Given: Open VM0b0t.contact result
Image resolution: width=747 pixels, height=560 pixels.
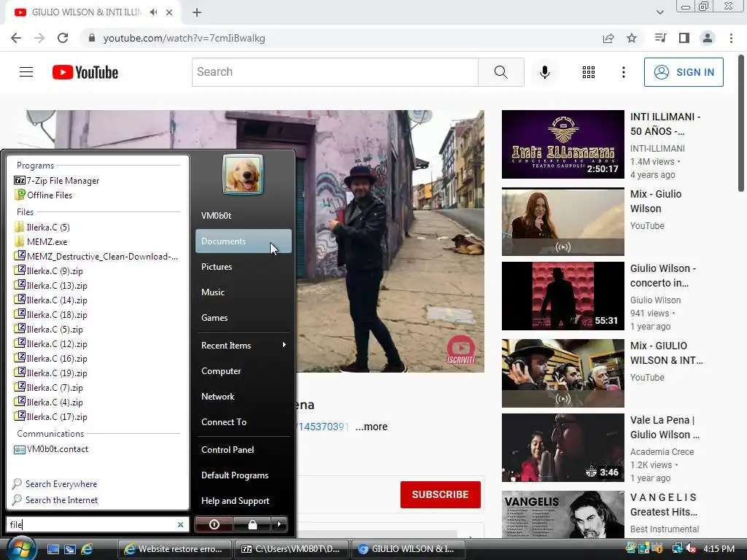Looking at the screenshot, I should [x=51, y=449].
